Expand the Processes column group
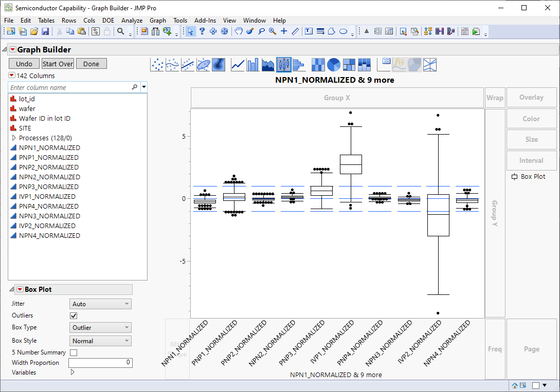 pyautogui.click(x=14, y=138)
